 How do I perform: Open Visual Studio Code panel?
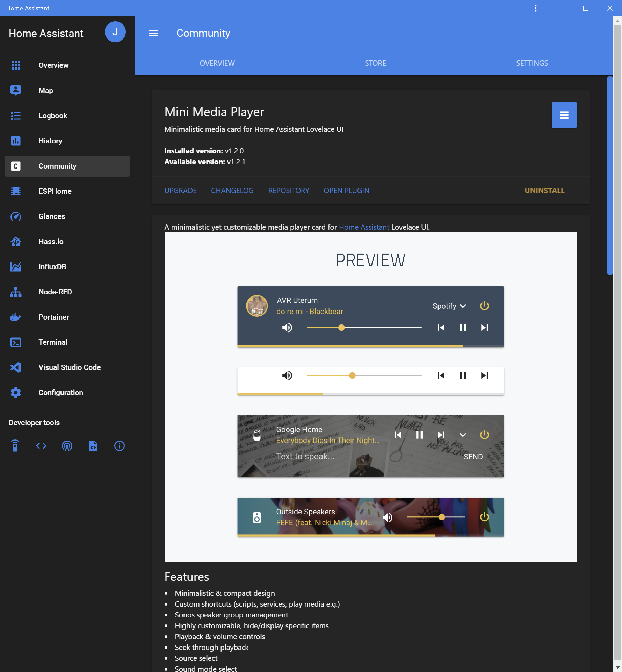click(x=67, y=367)
